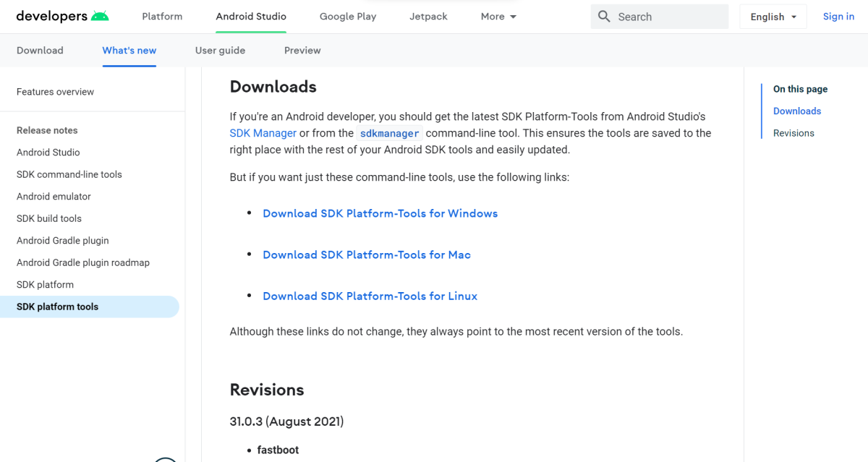Select the Jetpack navigation item

(428, 16)
